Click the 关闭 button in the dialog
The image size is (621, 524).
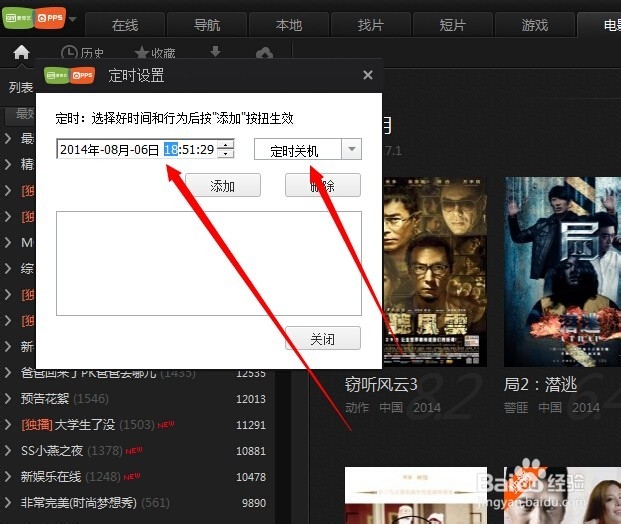(323, 339)
